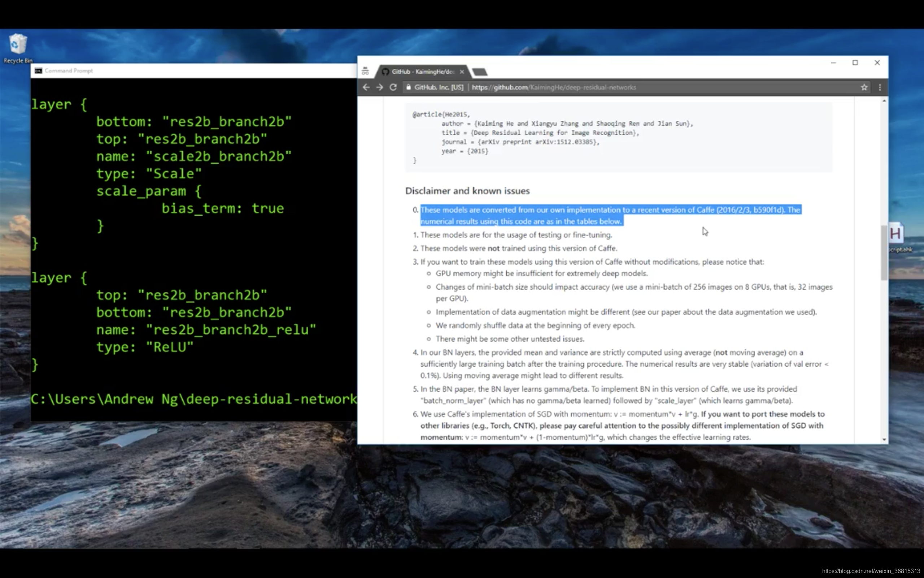The width and height of the screenshot is (924, 578).
Task: Open the Recycle Bin desktop icon
Action: click(18, 48)
